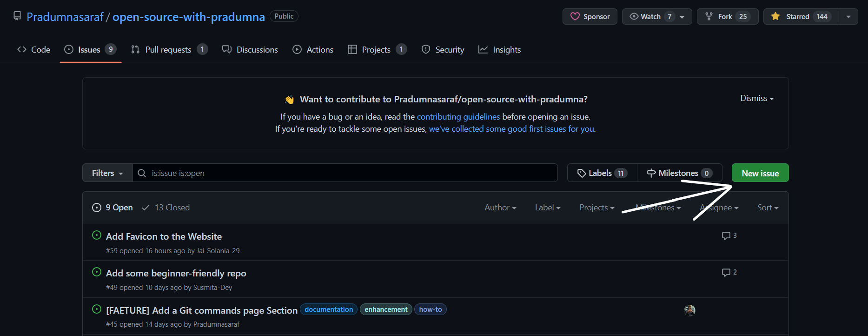This screenshot has height=336, width=868.
Task: Switch to the Pull requests tab
Action: [x=169, y=49]
